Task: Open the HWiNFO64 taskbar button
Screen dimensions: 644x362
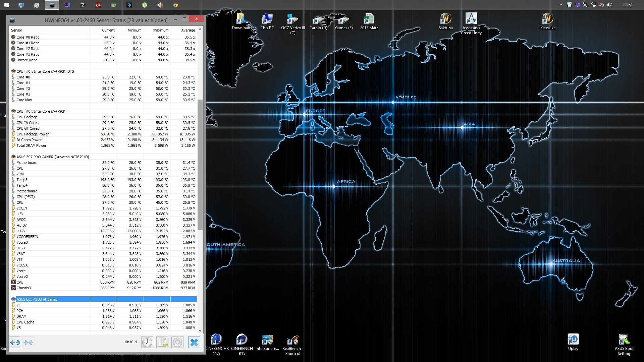Action: (52, 5)
